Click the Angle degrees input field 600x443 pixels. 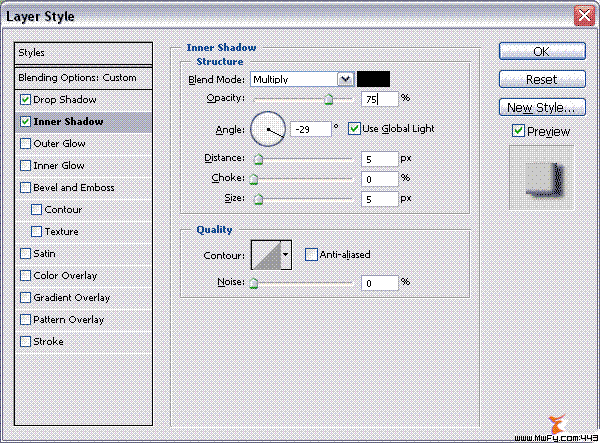coord(311,129)
